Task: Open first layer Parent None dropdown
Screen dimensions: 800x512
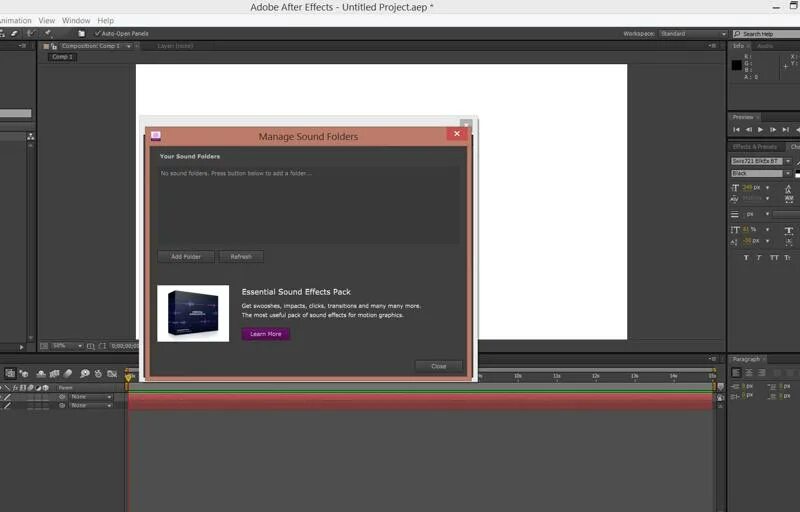Action: coord(91,397)
